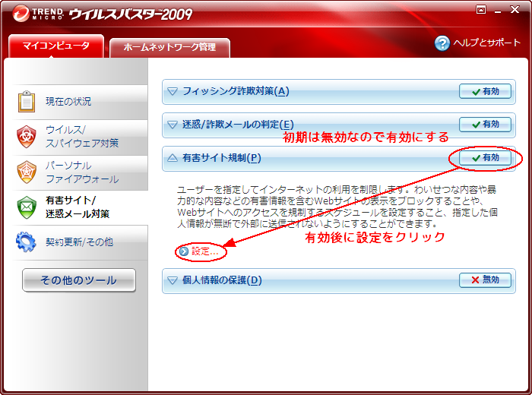The width and height of the screenshot is (532, 395).
Task: Click the その他のツール button
Action: tap(79, 280)
